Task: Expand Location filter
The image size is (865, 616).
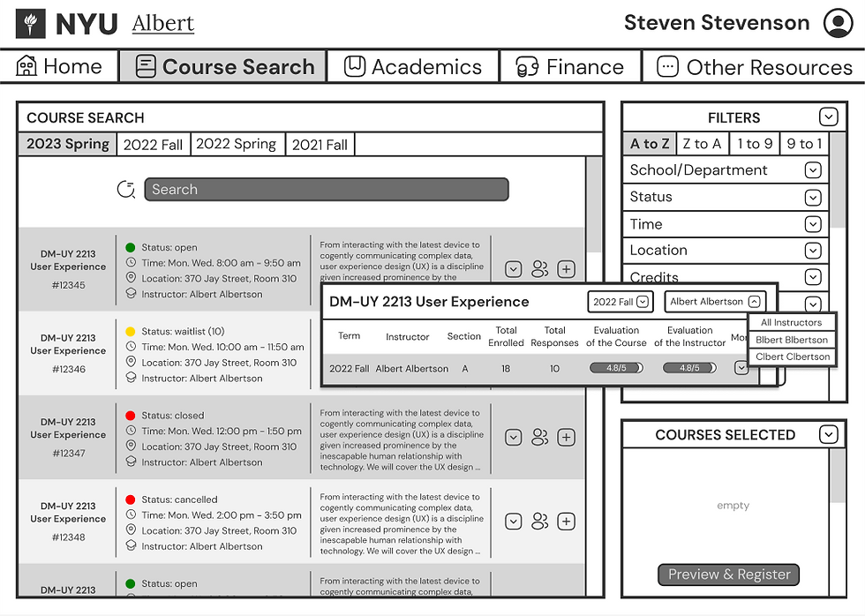Action: tap(813, 251)
